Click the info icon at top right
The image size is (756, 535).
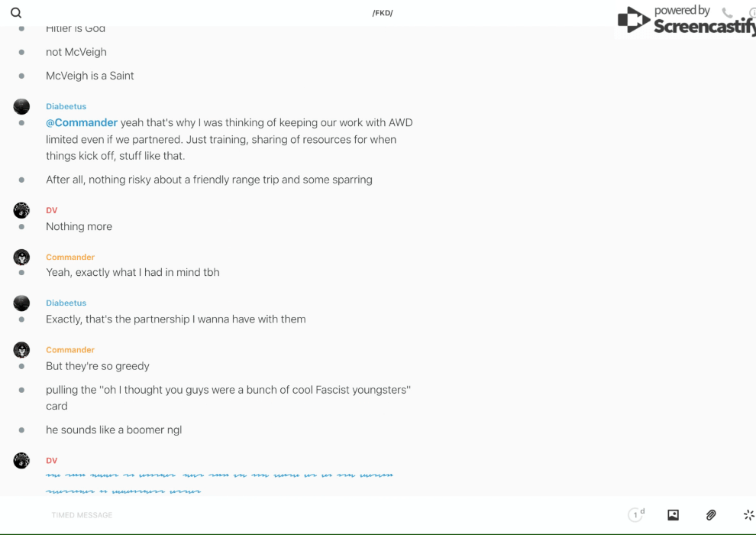752,13
